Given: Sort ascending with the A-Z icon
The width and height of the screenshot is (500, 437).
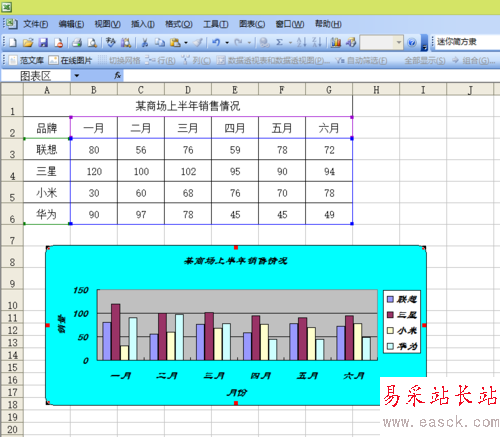Looking at the screenshot, I should coord(301,42).
